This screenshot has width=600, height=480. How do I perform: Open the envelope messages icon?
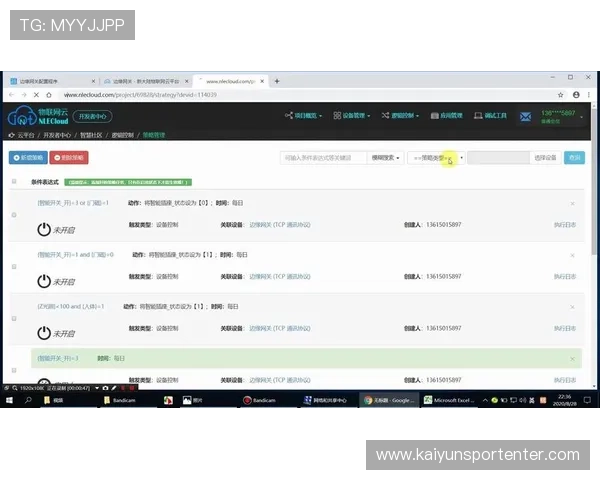pos(525,116)
